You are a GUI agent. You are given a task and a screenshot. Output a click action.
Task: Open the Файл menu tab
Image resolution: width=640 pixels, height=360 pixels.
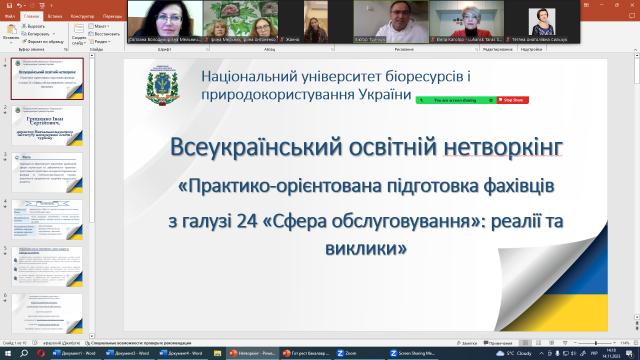click(x=10, y=16)
